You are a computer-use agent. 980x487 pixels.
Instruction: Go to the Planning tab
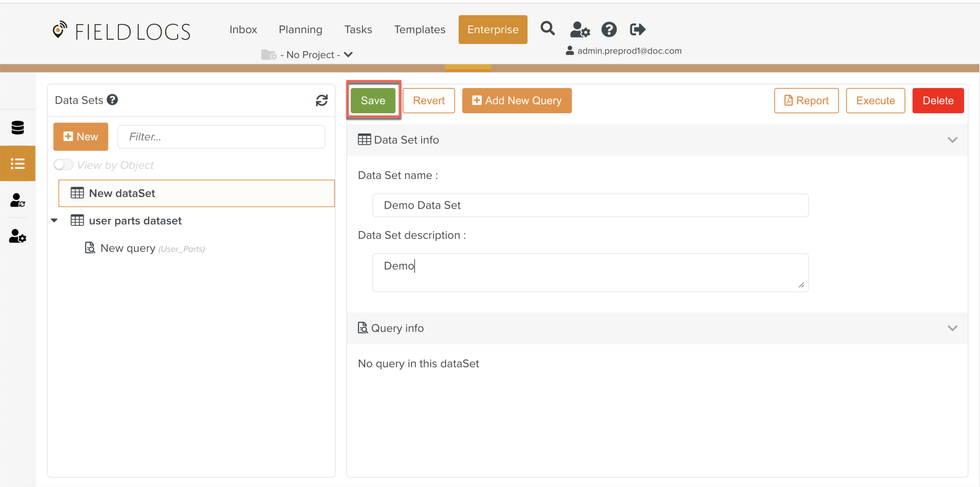[x=300, y=29]
